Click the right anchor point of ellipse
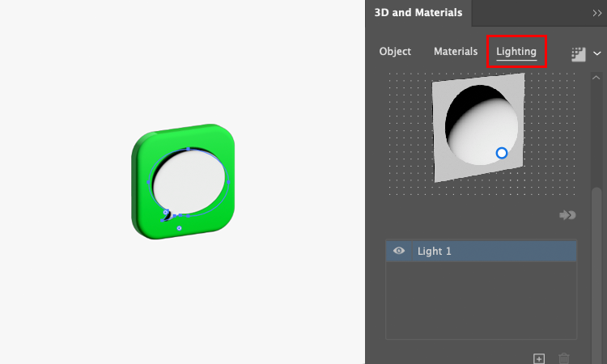 click(228, 182)
